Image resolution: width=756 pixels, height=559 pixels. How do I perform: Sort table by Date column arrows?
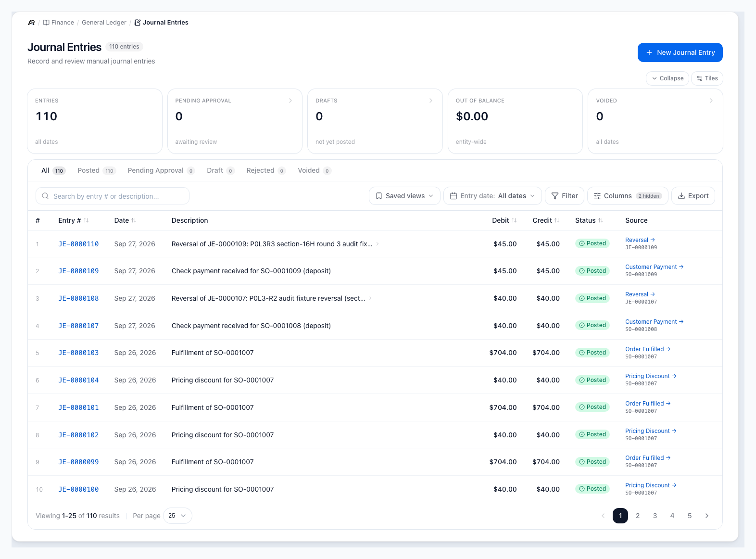tap(134, 220)
